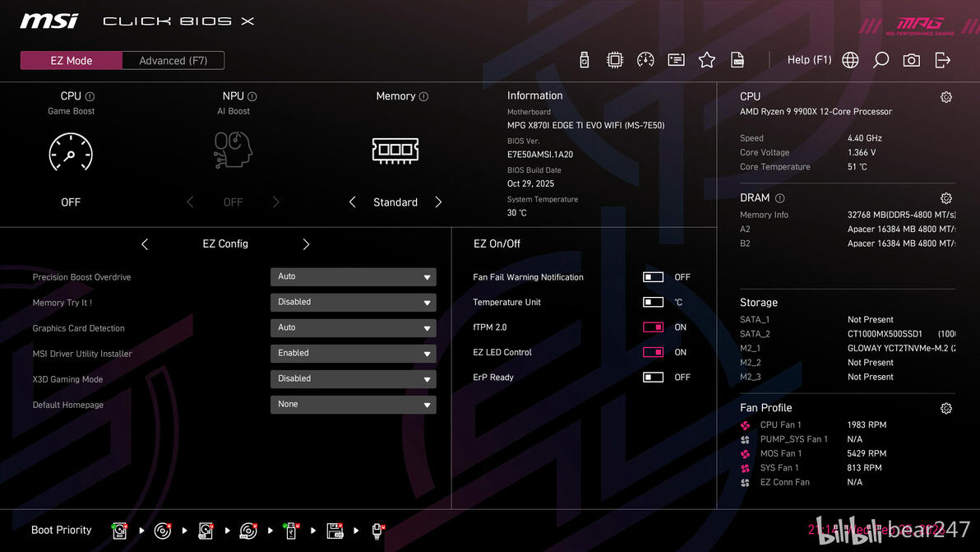Screen dimensions: 980x552
Task: Toggle the ErP Ready switch
Action: pyautogui.click(x=653, y=377)
